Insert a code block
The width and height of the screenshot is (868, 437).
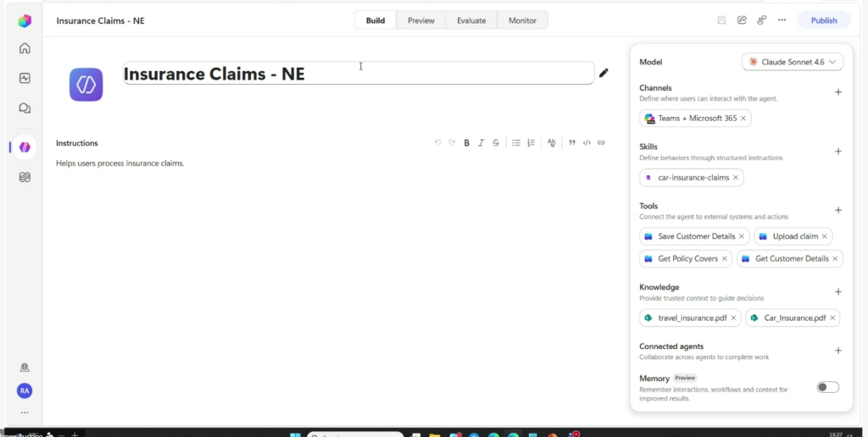[x=587, y=143]
